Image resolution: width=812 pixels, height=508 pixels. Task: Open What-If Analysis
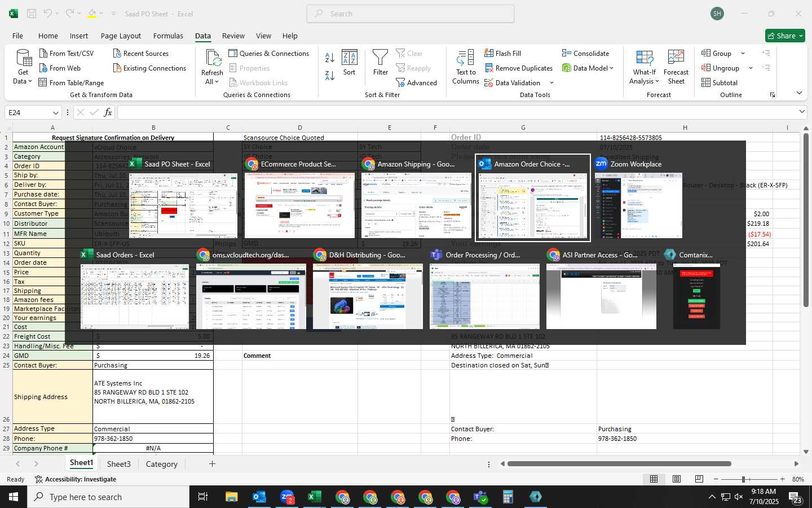coord(645,67)
